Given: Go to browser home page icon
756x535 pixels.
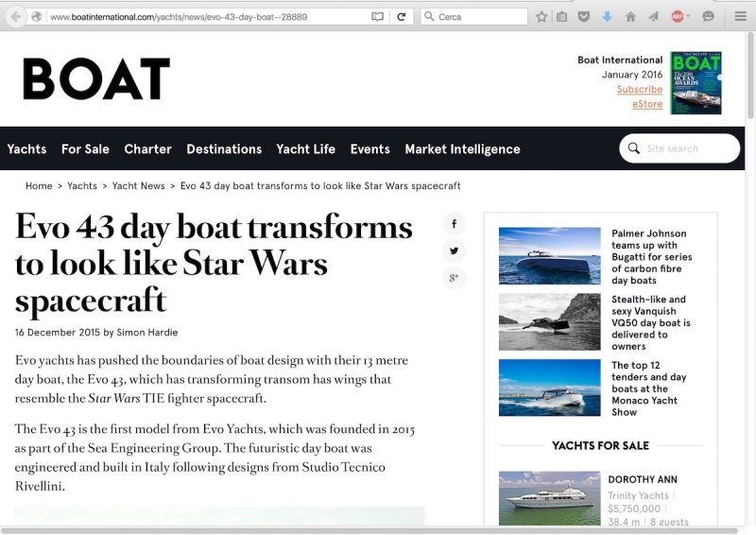Looking at the screenshot, I should click(x=630, y=17).
